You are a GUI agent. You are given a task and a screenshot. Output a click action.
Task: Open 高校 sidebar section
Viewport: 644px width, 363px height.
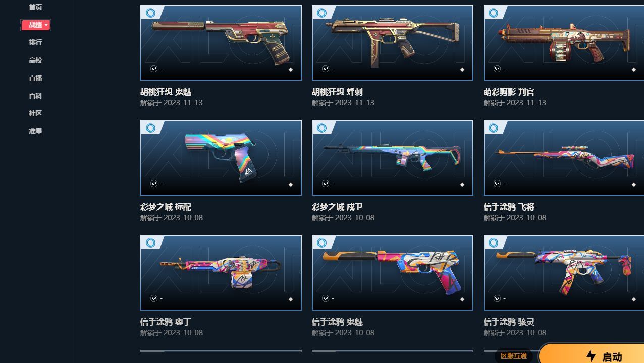[x=35, y=60]
